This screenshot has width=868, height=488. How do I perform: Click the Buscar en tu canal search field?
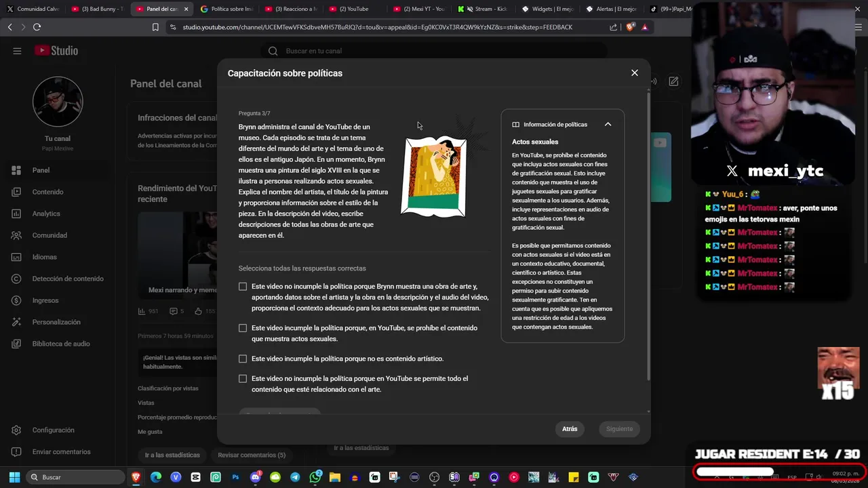[434, 51]
